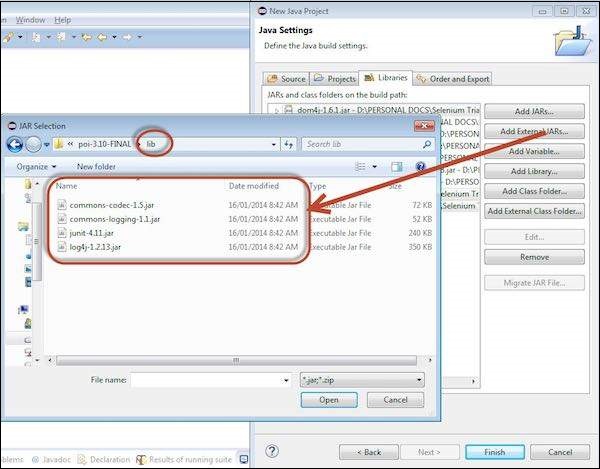Image resolution: width=600 pixels, height=469 pixels.
Task: Open the Organize menu
Action: pos(36,167)
